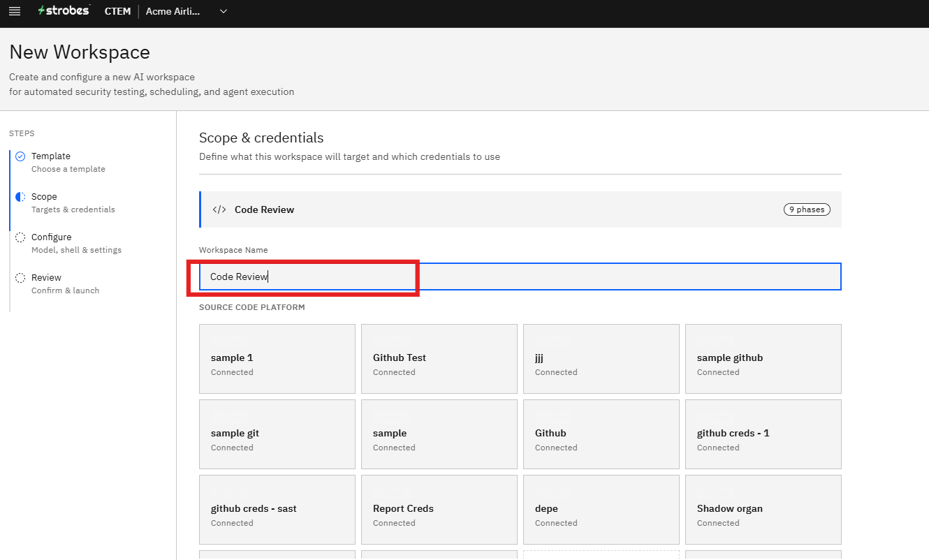Click the Template completed checkmark icon

(x=20, y=156)
